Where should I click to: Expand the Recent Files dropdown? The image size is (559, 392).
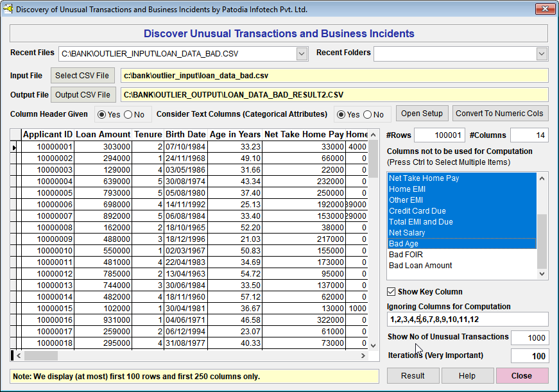coord(302,54)
